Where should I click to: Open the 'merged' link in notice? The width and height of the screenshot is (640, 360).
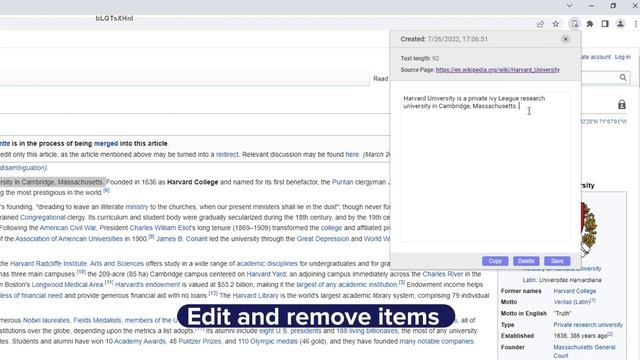pos(106,144)
